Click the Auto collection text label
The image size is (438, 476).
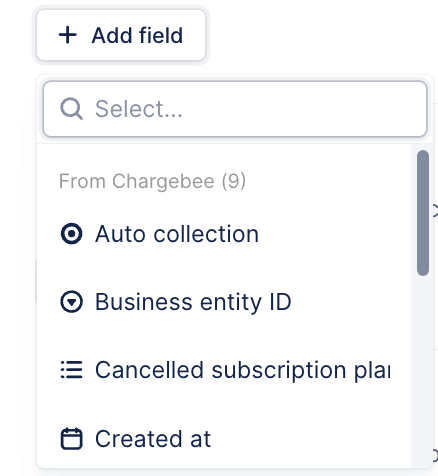click(x=177, y=234)
